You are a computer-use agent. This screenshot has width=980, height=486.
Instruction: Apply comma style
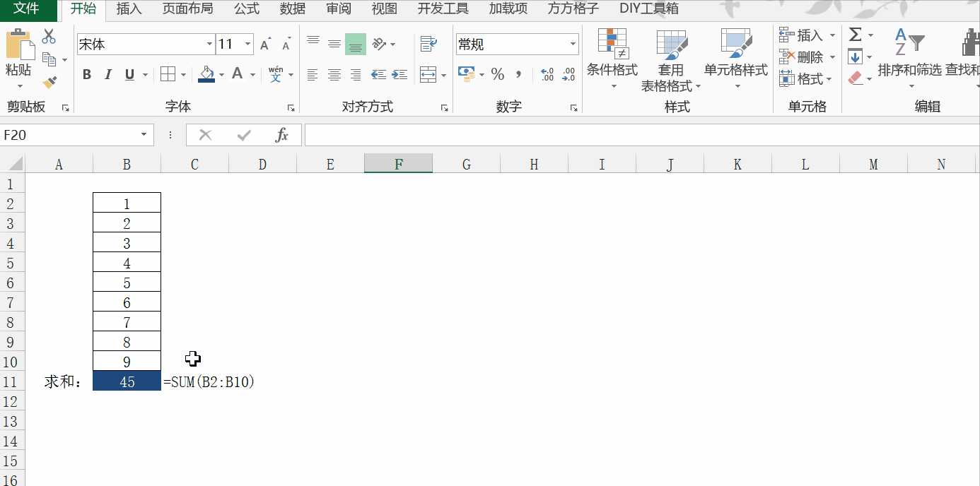pyautogui.click(x=518, y=74)
